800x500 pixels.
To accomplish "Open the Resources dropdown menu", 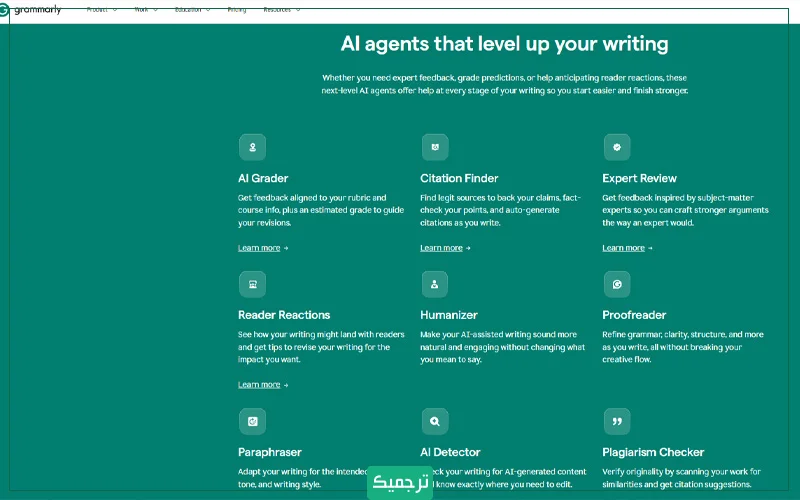I will coord(281,9).
